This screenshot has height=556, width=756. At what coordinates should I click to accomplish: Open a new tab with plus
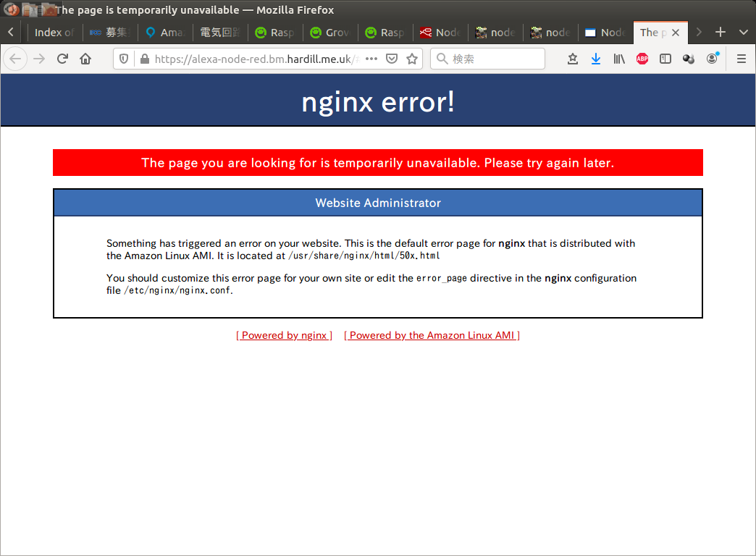coord(721,32)
